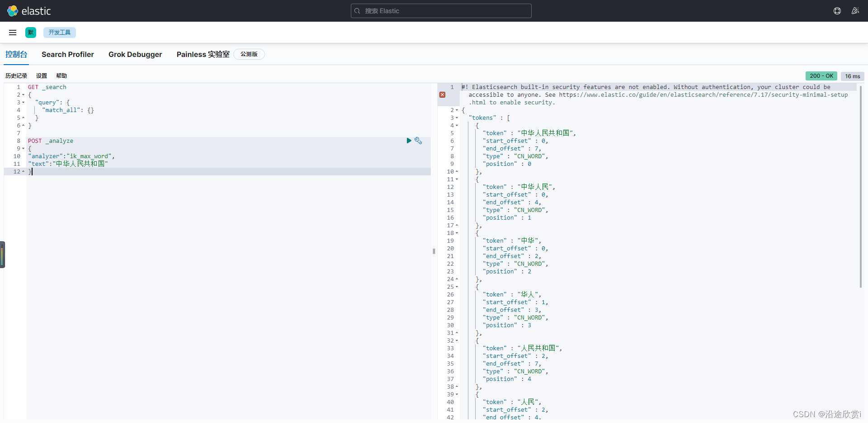The width and height of the screenshot is (868, 423).
Task: Click the red warning marker in output gutter
Action: point(443,95)
